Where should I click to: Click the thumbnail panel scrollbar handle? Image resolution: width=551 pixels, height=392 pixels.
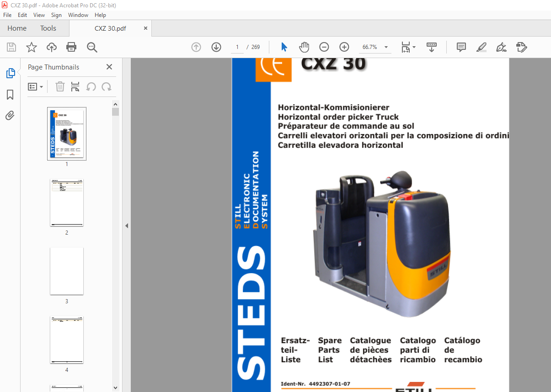click(x=115, y=112)
